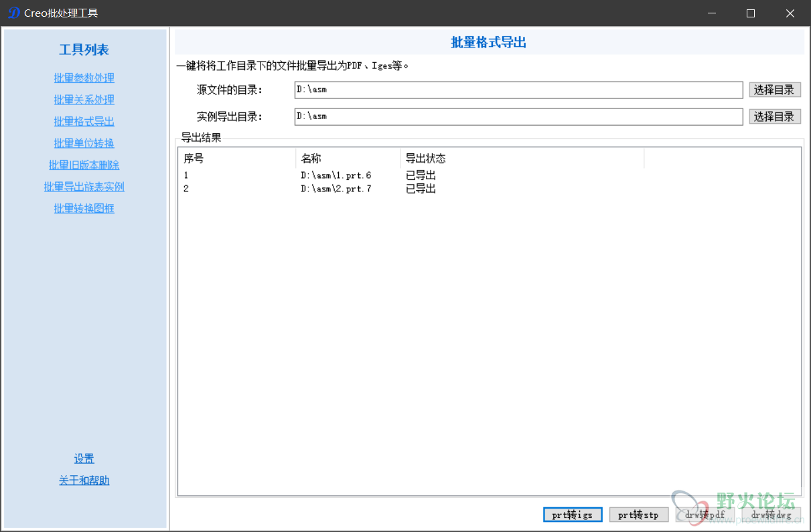811x532 pixels.
Task: Click 已导出 status of row 1
Action: tap(421, 176)
